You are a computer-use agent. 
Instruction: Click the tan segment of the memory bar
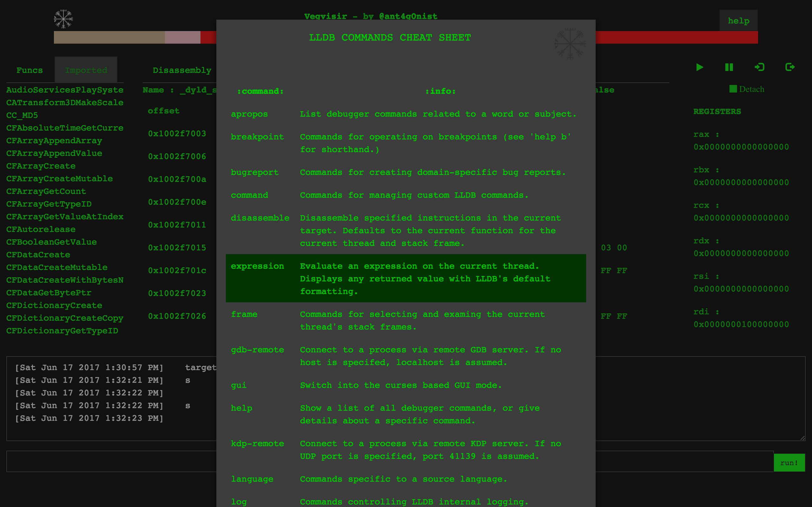[109, 37]
